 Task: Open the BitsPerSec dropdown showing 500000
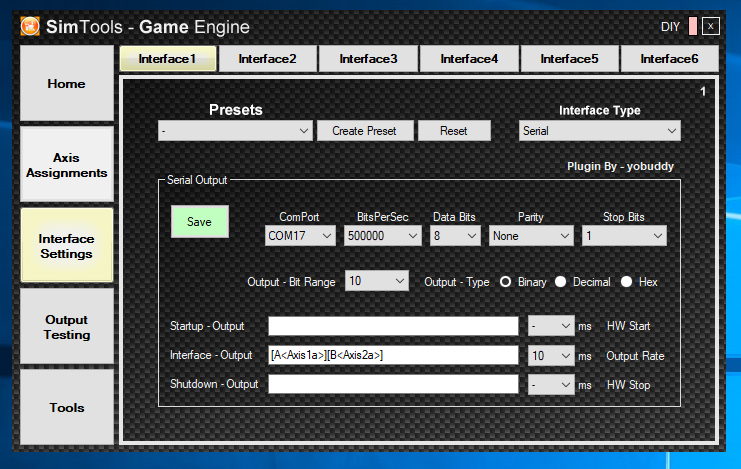pyautogui.click(x=383, y=235)
